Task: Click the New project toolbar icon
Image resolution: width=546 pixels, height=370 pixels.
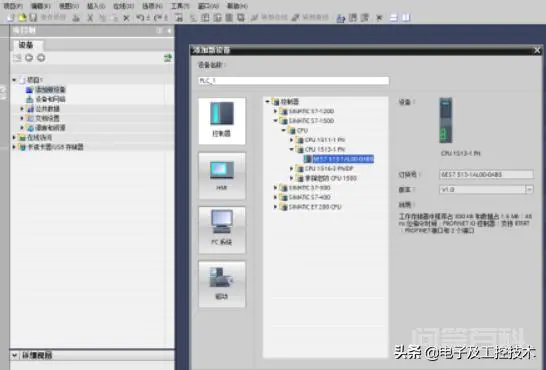Action: pos(10,17)
